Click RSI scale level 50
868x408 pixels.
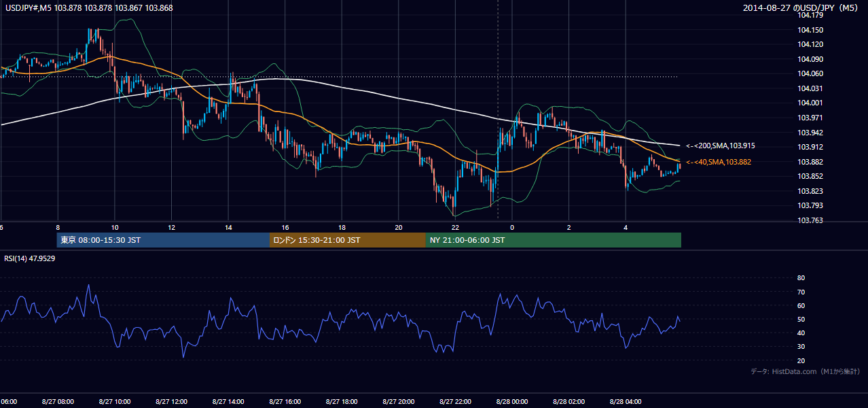pos(801,319)
